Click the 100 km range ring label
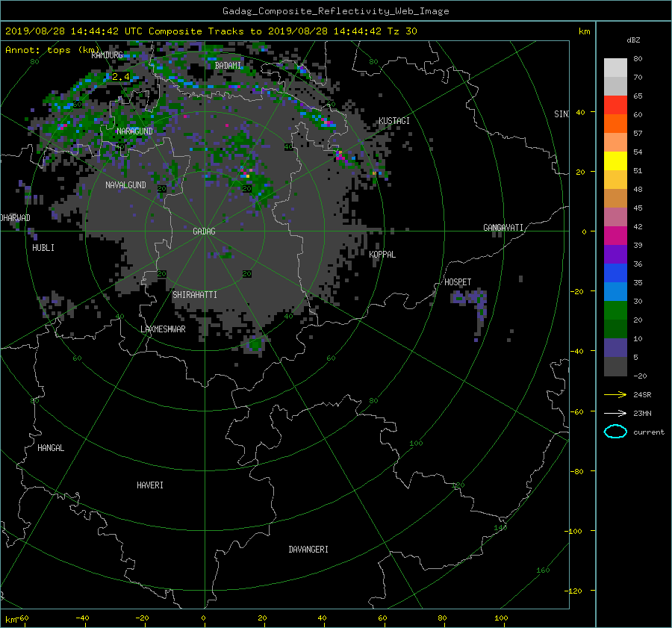Image resolution: width=672 pixels, height=628 pixels. (x=416, y=444)
